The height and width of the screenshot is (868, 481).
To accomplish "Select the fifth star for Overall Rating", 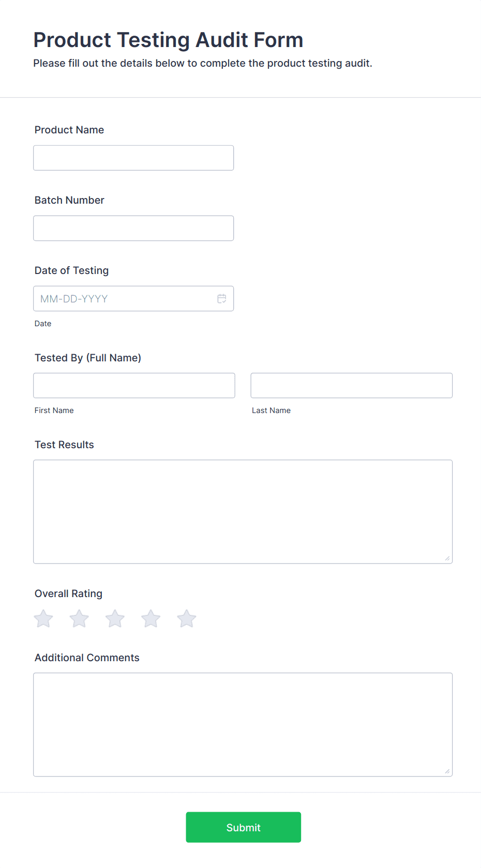I will (186, 618).
